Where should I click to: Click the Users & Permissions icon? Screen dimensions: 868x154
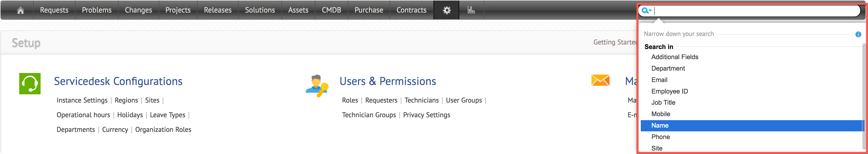click(x=317, y=86)
